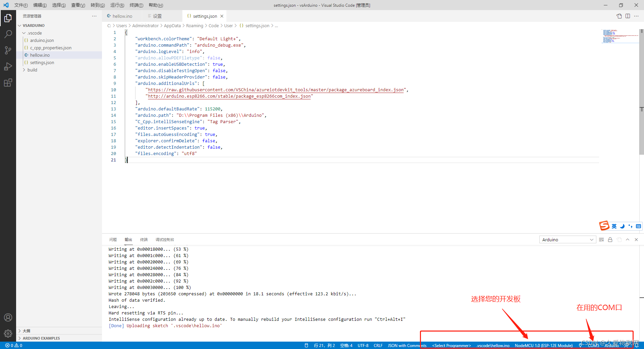Switch to the 终端 panel tab
Screen dimensions: 644x349
(144, 240)
